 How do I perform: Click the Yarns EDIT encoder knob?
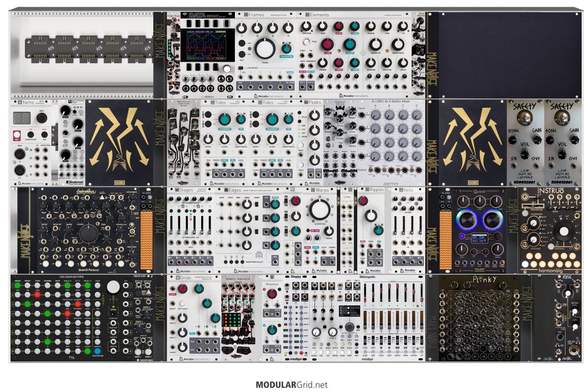click(x=42, y=118)
